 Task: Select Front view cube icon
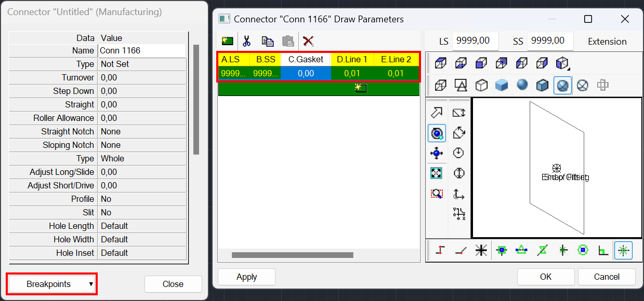pos(481,63)
